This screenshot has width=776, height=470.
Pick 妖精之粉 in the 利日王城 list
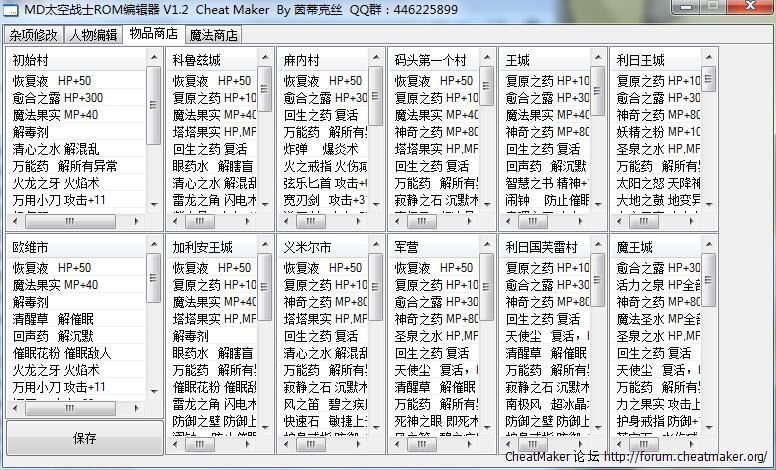[x=642, y=132]
